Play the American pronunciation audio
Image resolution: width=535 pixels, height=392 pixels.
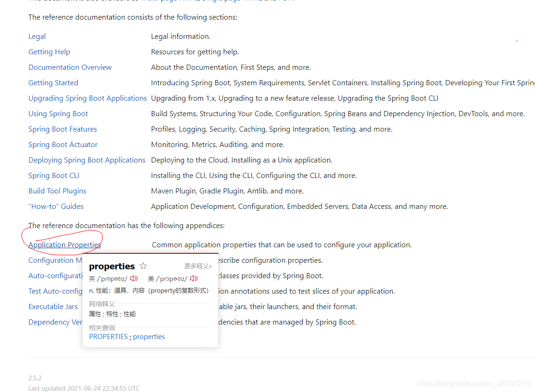194,279
